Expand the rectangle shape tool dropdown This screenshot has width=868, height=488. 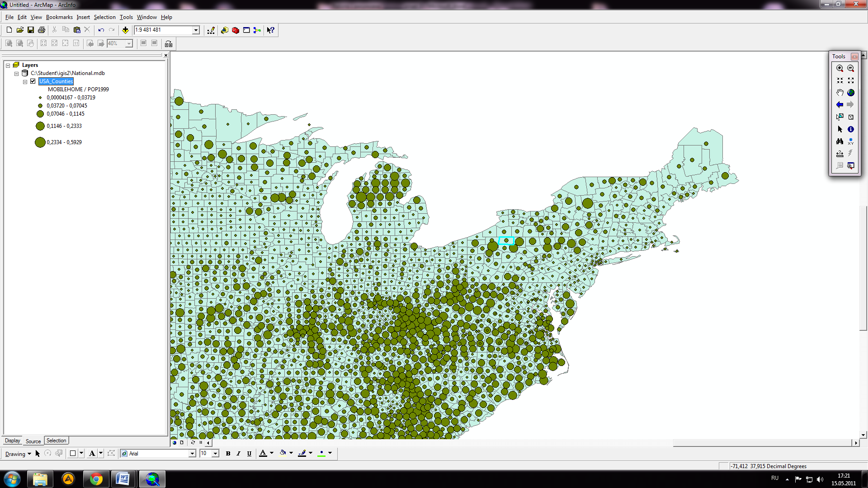(81, 453)
